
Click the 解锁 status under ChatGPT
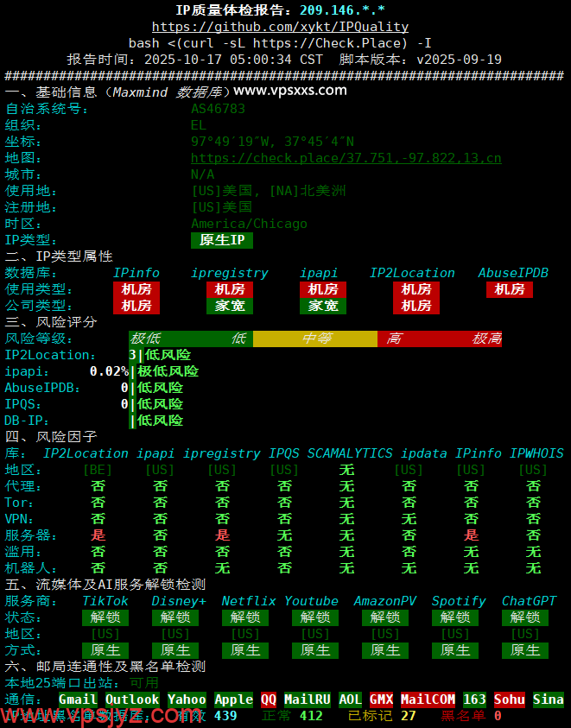(525, 617)
